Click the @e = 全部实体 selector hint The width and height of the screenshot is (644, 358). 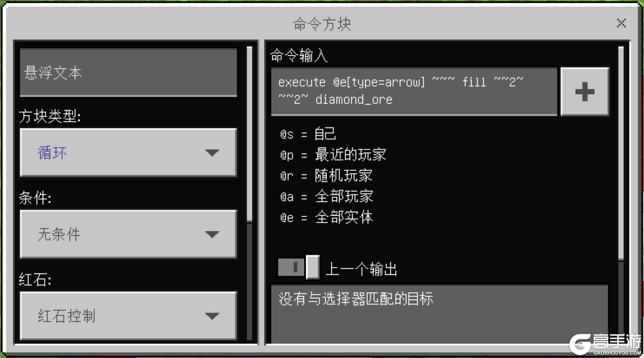pos(326,217)
